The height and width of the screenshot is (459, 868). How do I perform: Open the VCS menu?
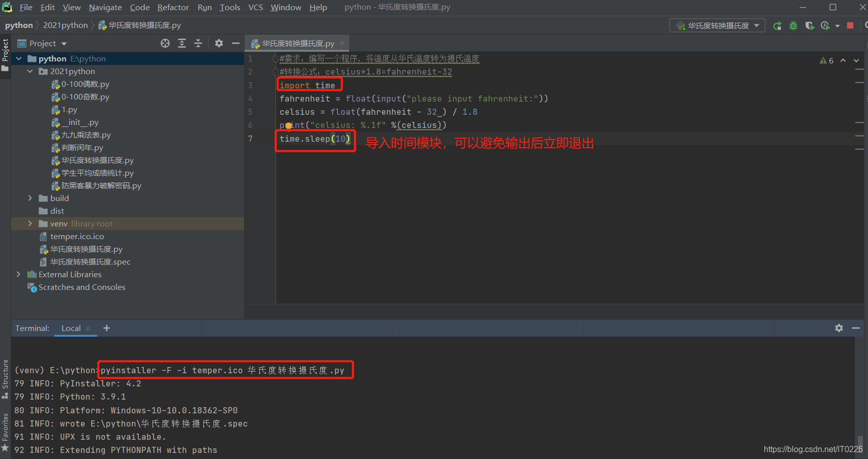click(256, 7)
